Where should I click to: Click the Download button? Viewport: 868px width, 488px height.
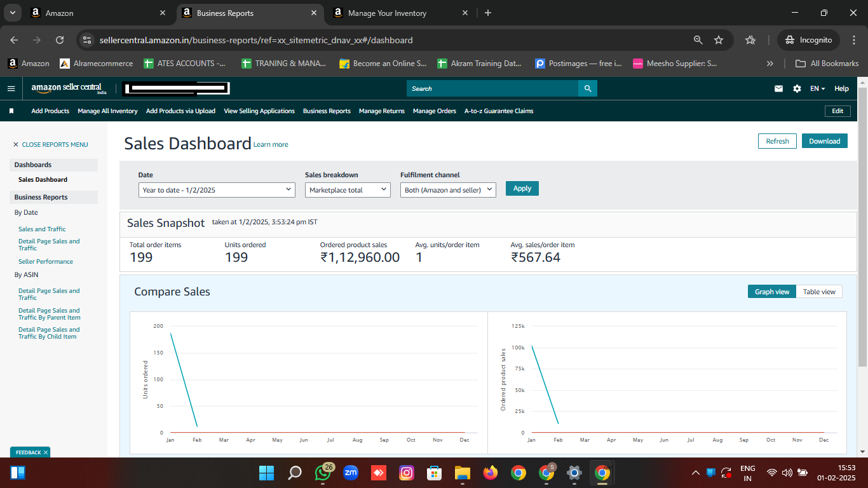click(825, 141)
